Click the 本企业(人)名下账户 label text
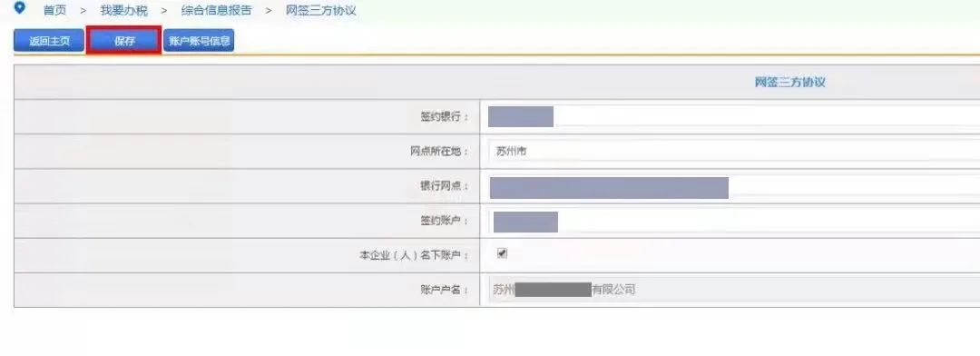The height and width of the screenshot is (356, 980). 413,255
